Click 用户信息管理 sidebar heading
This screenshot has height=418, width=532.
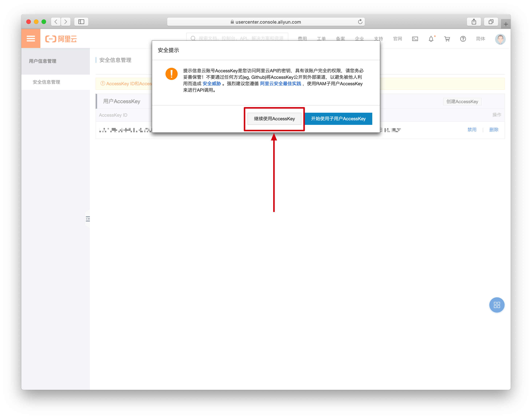(43, 61)
